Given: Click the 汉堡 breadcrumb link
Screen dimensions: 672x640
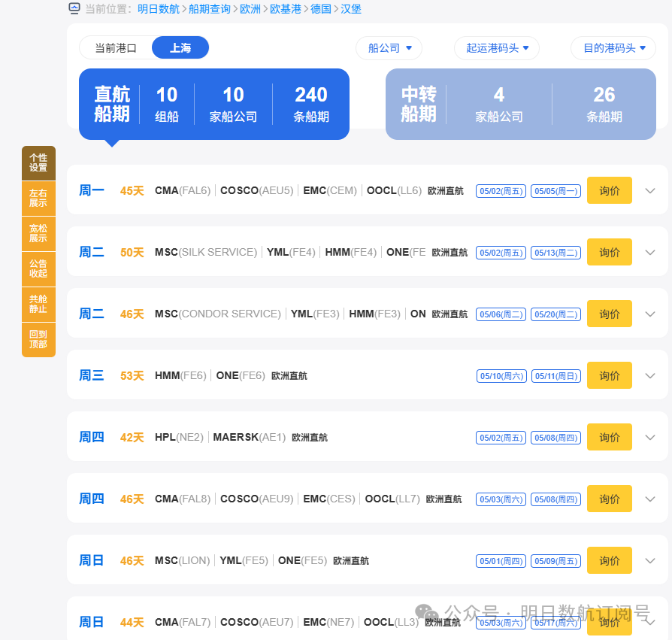Looking at the screenshot, I should click(x=351, y=8).
